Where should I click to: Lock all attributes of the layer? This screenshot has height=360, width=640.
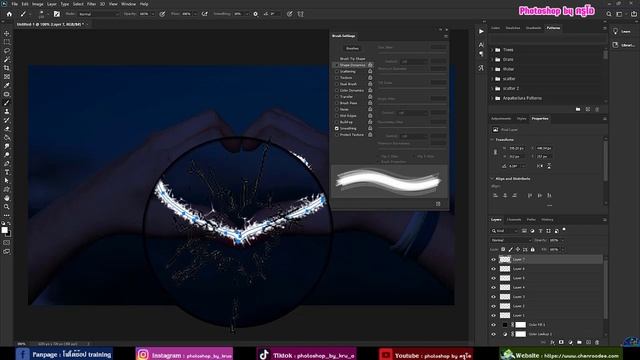[x=533, y=249]
